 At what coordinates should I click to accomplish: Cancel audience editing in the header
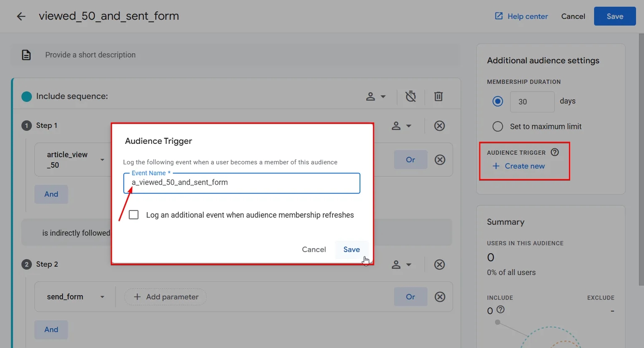coord(573,16)
